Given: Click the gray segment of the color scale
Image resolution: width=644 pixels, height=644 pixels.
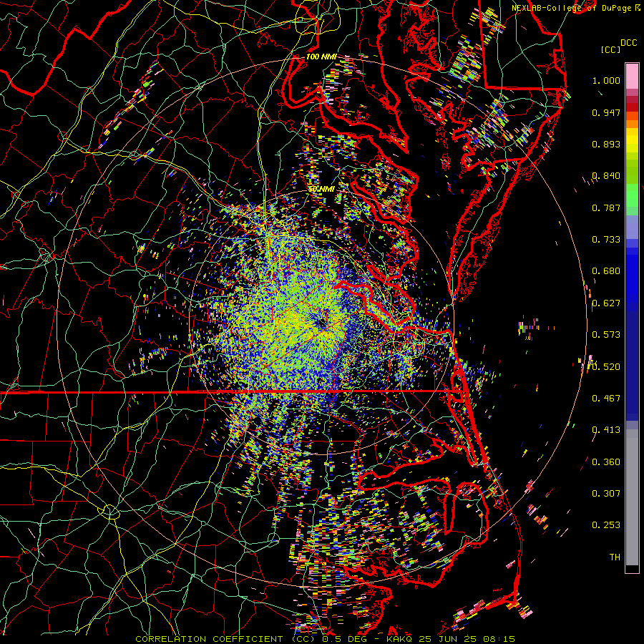Looking at the screenshot, I should pyautogui.click(x=632, y=497).
